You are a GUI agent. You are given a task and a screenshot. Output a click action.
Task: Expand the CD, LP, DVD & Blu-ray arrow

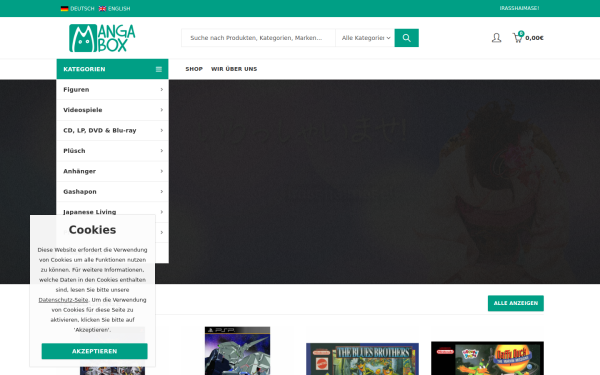161,130
